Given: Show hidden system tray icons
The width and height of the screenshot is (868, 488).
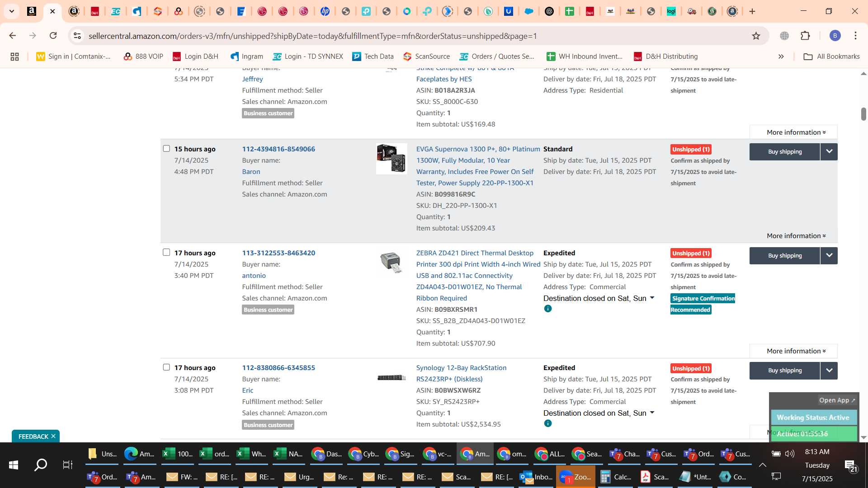Looking at the screenshot, I should click(762, 465).
